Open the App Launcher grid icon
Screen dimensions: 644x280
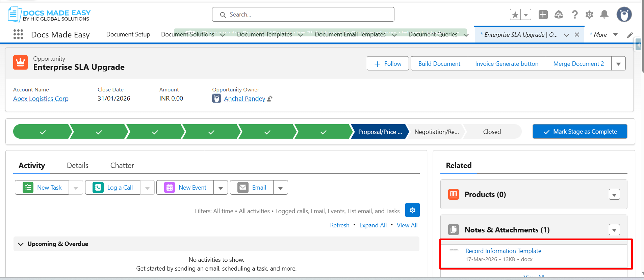tap(18, 34)
